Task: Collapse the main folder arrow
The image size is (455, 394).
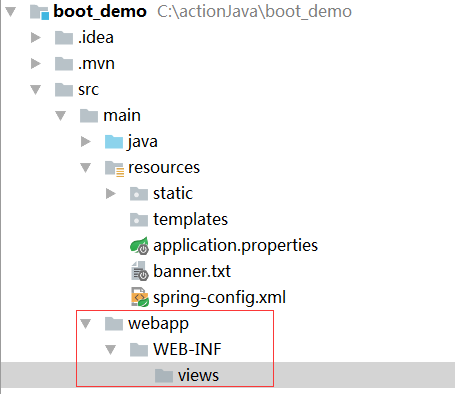Action: tap(61, 116)
